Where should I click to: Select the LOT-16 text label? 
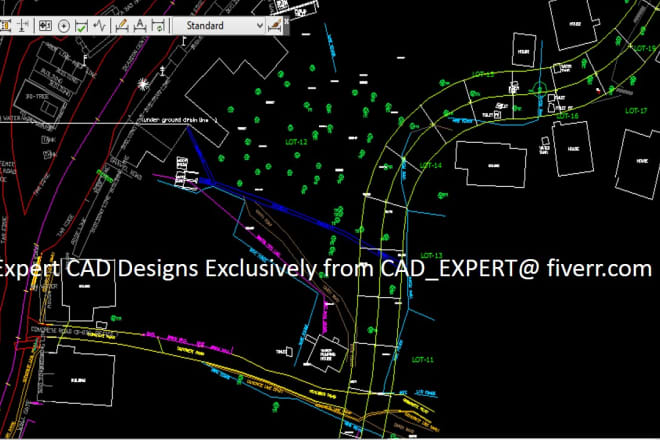pyautogui.click(x=567, y=115)
